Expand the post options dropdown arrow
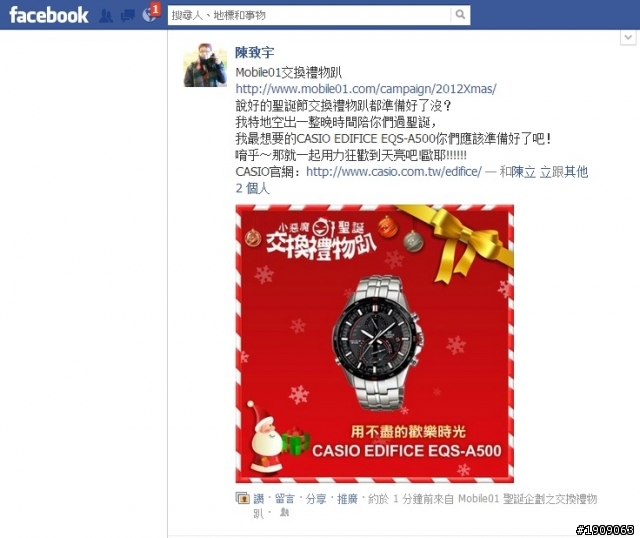 point(628,38)
